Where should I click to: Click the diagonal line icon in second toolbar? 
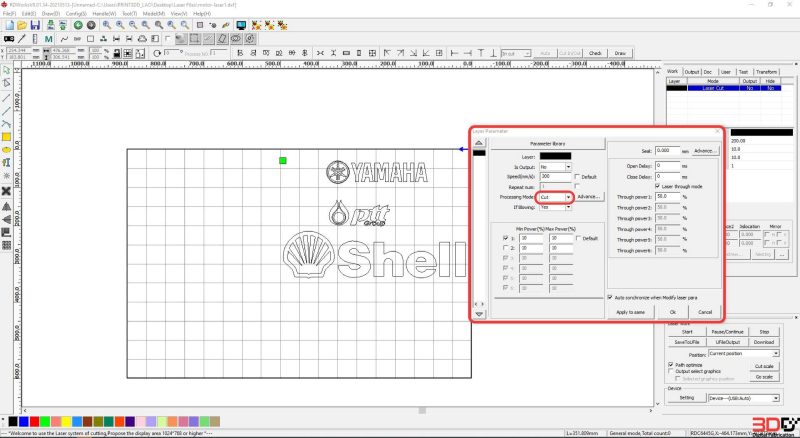tap(22, 39)
